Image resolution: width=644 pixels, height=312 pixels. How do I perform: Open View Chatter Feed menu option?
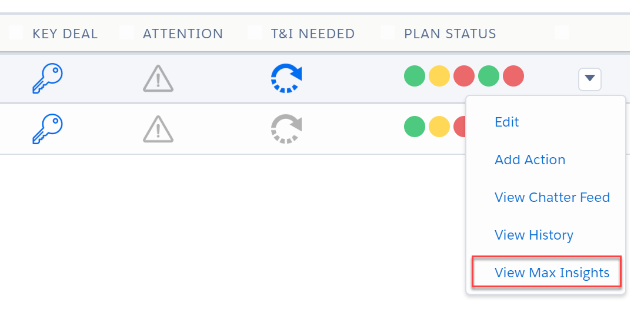click(x=552, y=197)
